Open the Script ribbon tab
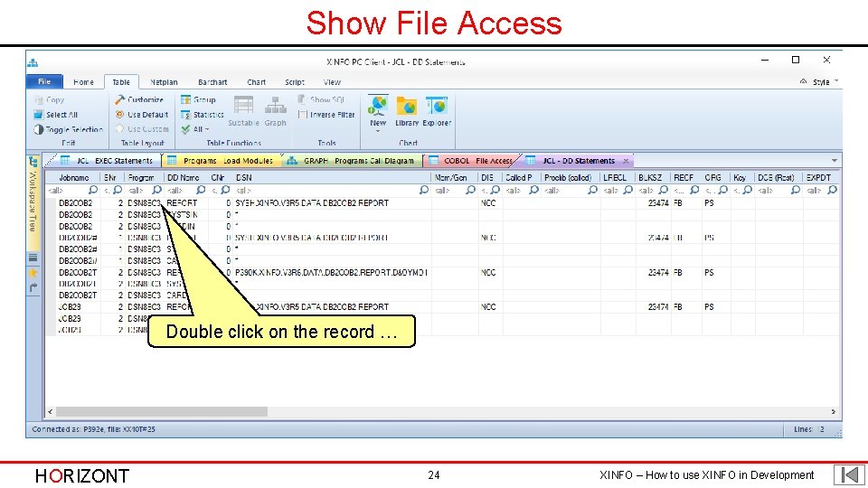Viewport: 868px width, 488px height. coord(295,82)
